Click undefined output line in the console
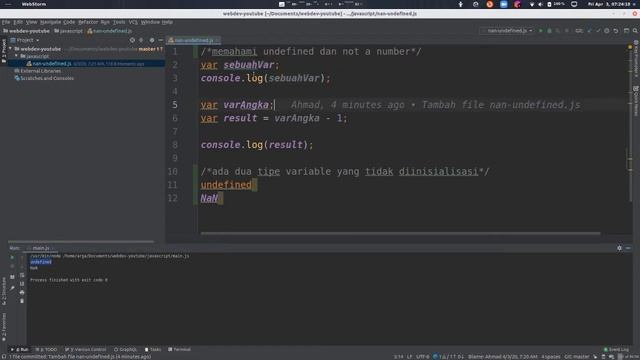Screen dimensions: 640x360 coord(41,262)
